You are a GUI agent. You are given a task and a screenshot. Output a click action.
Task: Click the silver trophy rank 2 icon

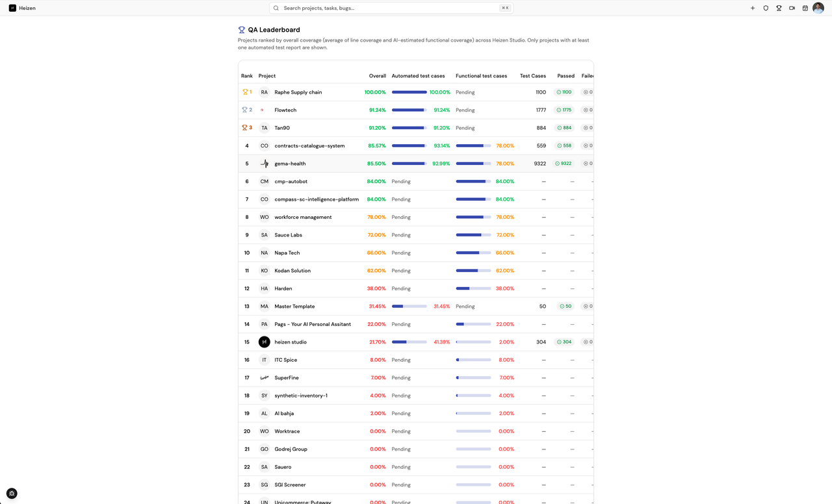click(245, 110)
